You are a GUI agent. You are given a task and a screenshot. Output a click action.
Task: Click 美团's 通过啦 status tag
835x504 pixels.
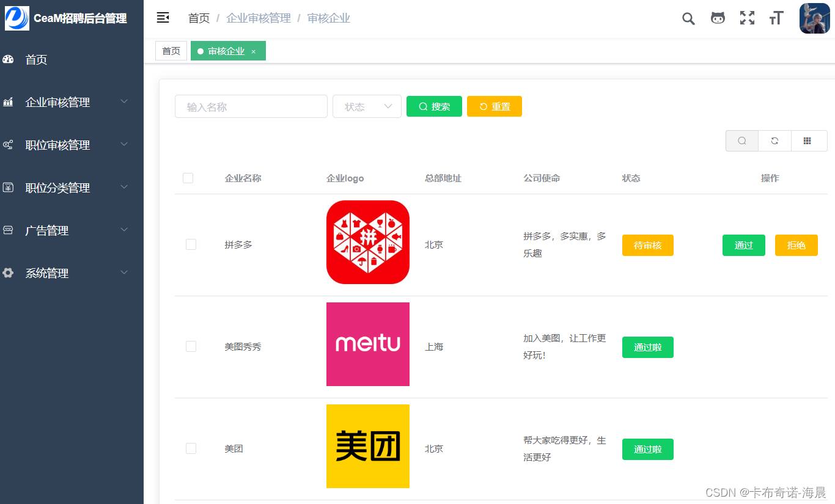pos(648,449)
